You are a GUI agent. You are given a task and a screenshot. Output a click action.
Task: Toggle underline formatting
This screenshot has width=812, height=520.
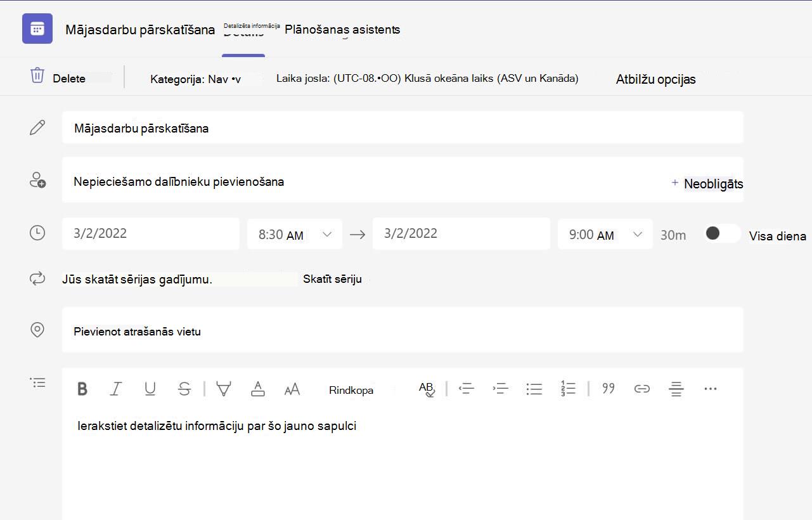(150, 389)
